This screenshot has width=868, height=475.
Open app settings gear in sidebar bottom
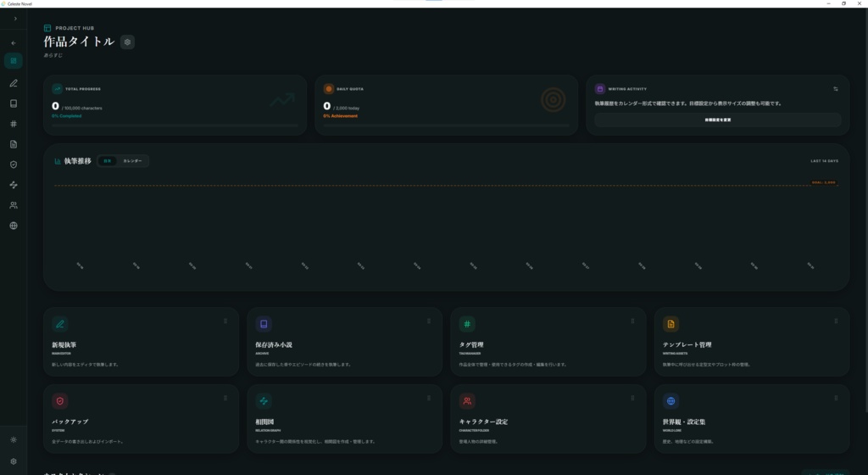point(14,461)
